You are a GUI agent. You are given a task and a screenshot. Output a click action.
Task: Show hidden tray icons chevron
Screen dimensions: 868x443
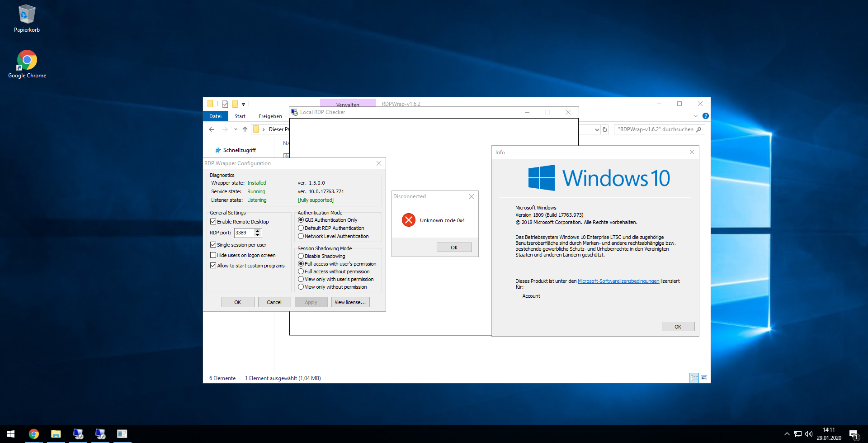tap(787, 434)
